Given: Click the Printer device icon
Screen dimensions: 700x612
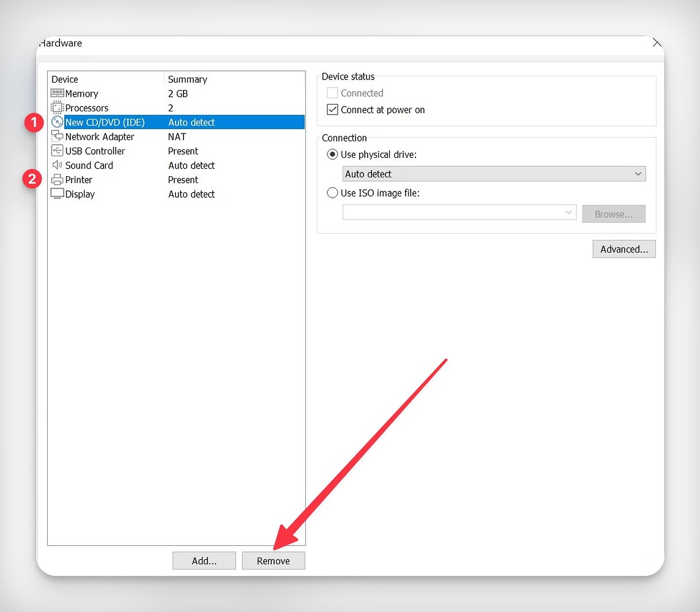Looking at the screenshot, I should (x=57, y=179).
